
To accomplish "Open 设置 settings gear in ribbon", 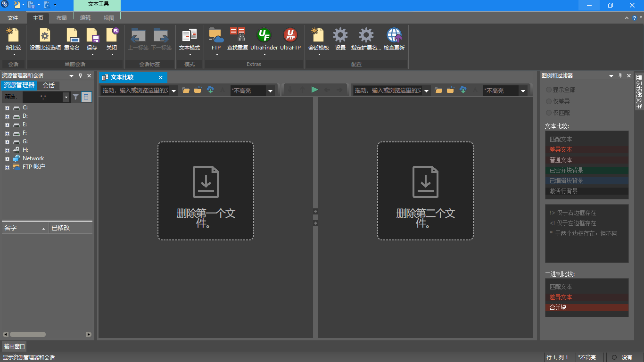I will click(x=340, y=39).
